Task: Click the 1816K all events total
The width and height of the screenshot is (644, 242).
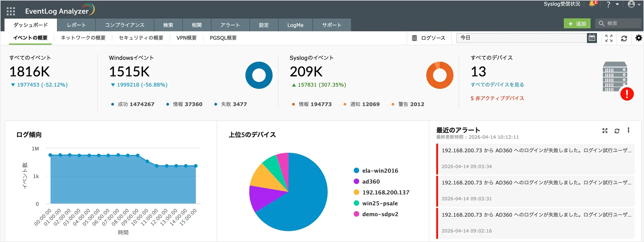Action: coord(30,72)
